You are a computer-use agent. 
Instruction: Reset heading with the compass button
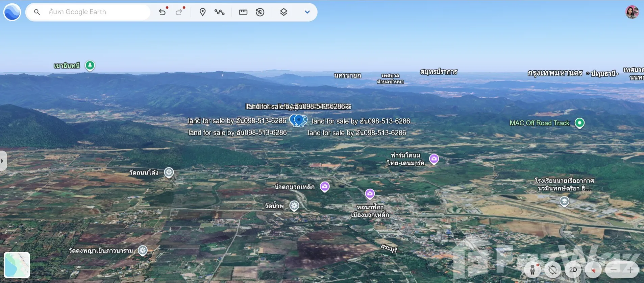click(593, 269)
